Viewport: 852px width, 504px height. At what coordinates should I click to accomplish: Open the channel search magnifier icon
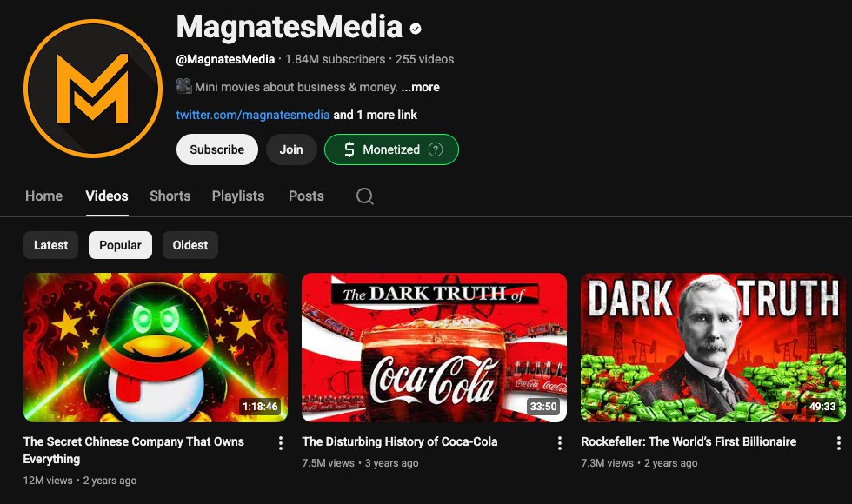(364, 196)
